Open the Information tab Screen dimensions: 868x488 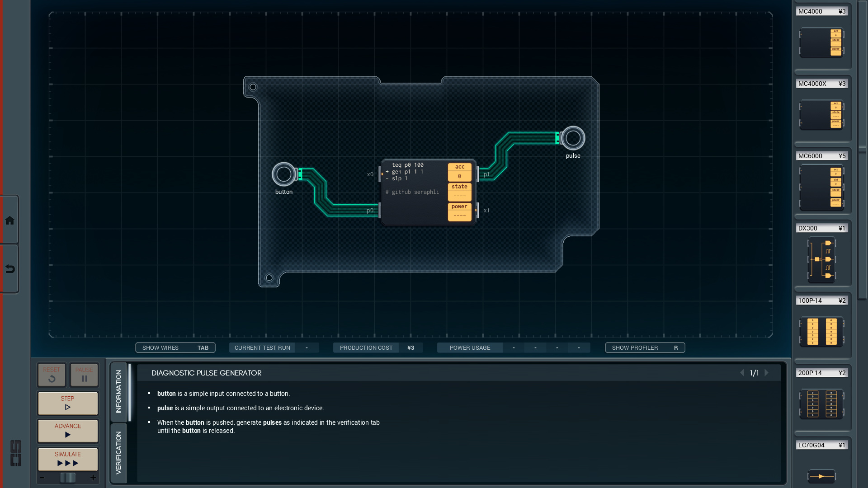[118, 391]
